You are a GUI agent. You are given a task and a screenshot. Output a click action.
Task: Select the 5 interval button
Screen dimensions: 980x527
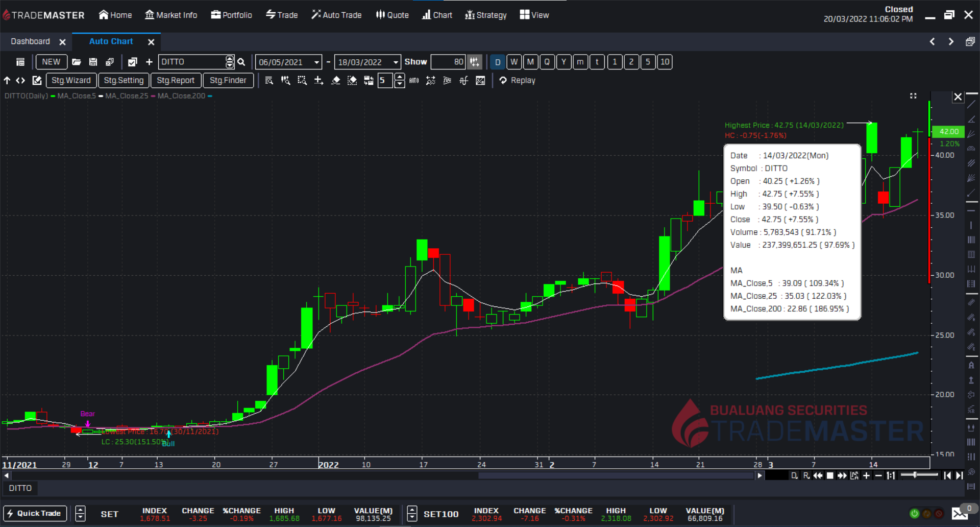pos(648,62)
